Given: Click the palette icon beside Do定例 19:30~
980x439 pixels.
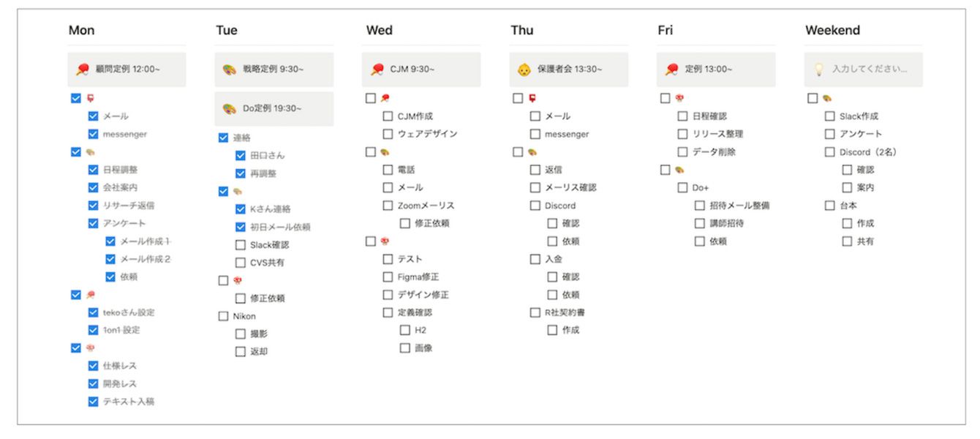Looking at the screenshot, I should (229, 109).
